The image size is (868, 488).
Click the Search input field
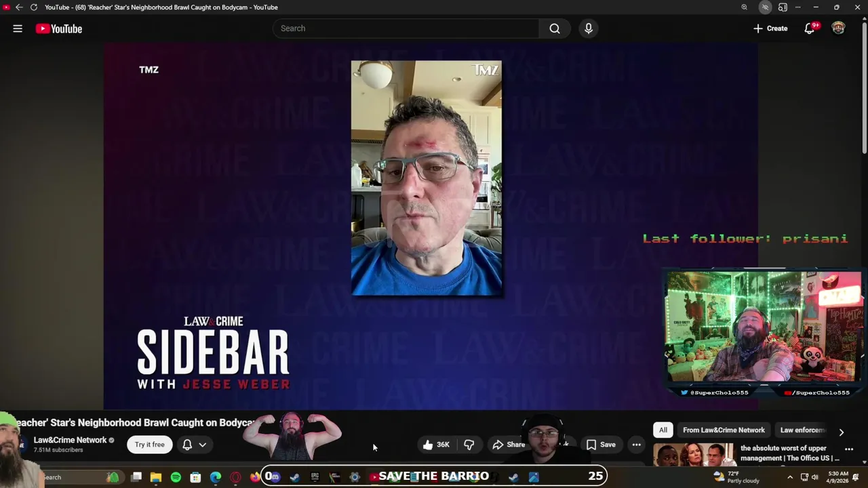click(x=406, y=28)
